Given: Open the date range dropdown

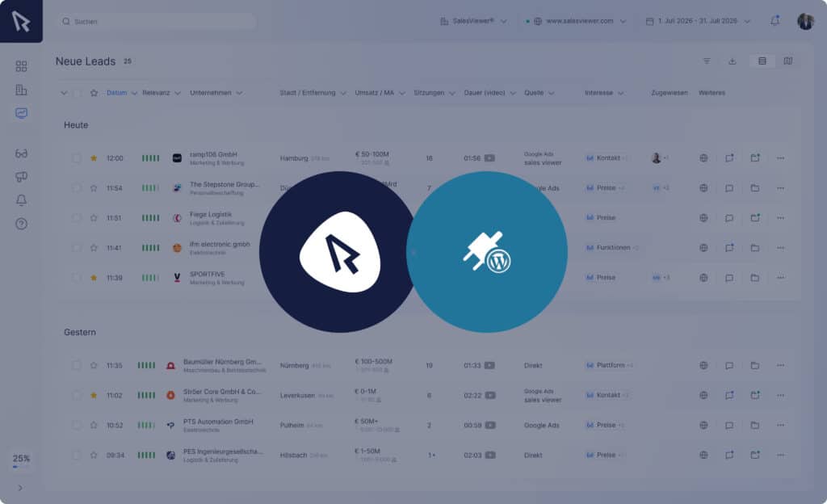Looking at the screenshot, I should 698,21.
